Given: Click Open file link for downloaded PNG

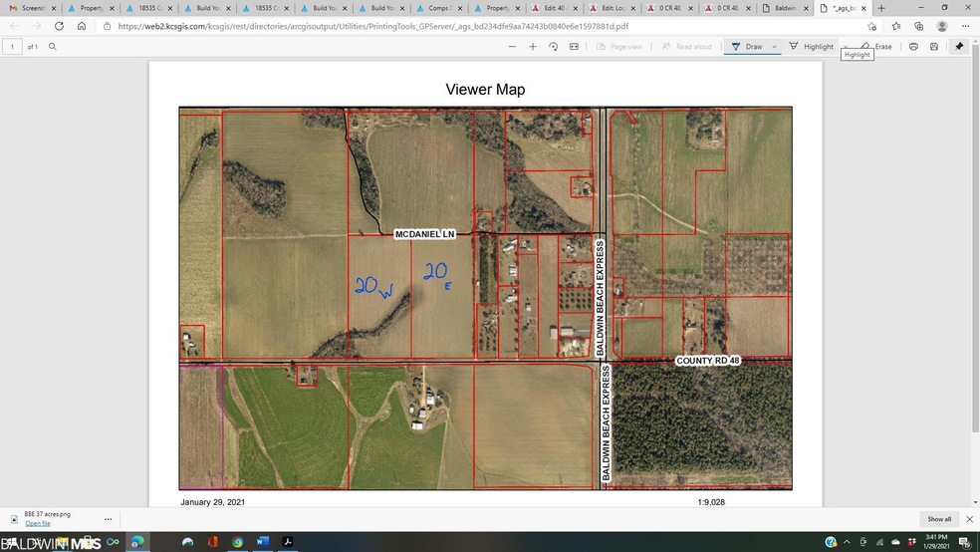Looking at the screenshot, I should click(38, 523).
